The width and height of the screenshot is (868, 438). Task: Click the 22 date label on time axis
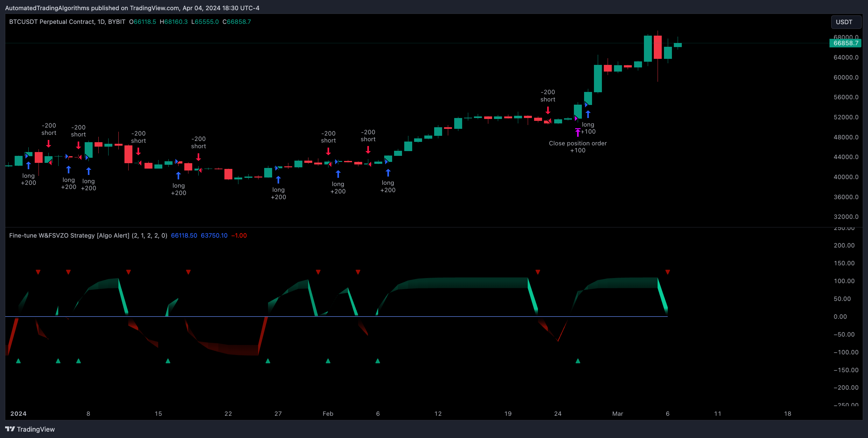point(228,414)
